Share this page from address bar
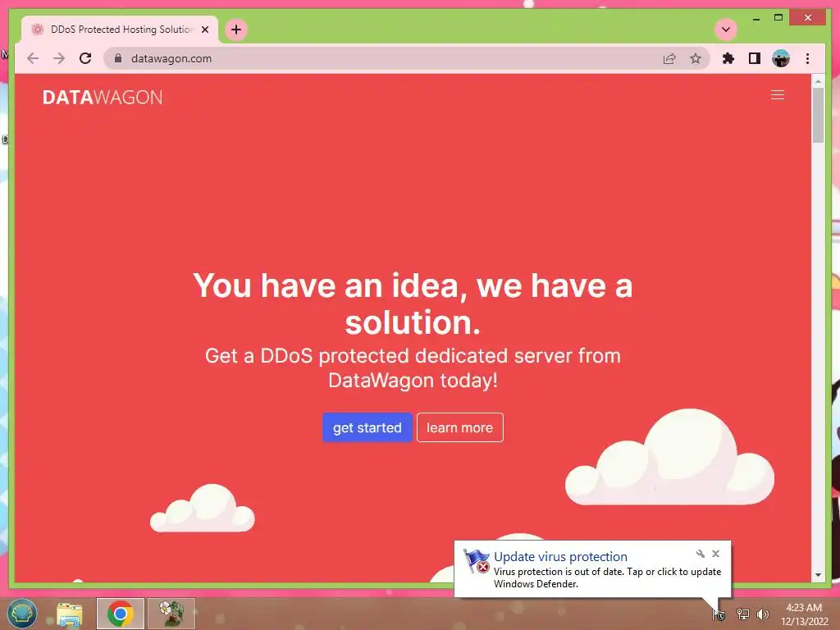840x630 pixels. click(x=669, y=58)
